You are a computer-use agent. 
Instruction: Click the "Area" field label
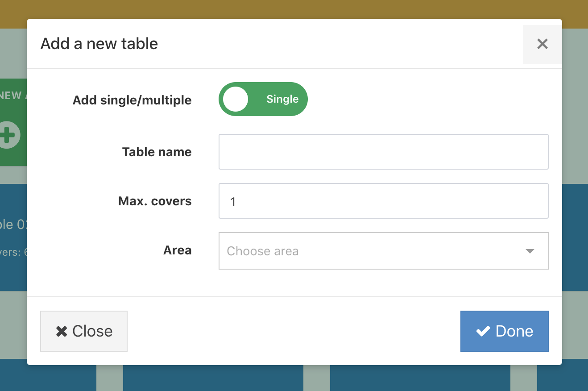(177, 250)
